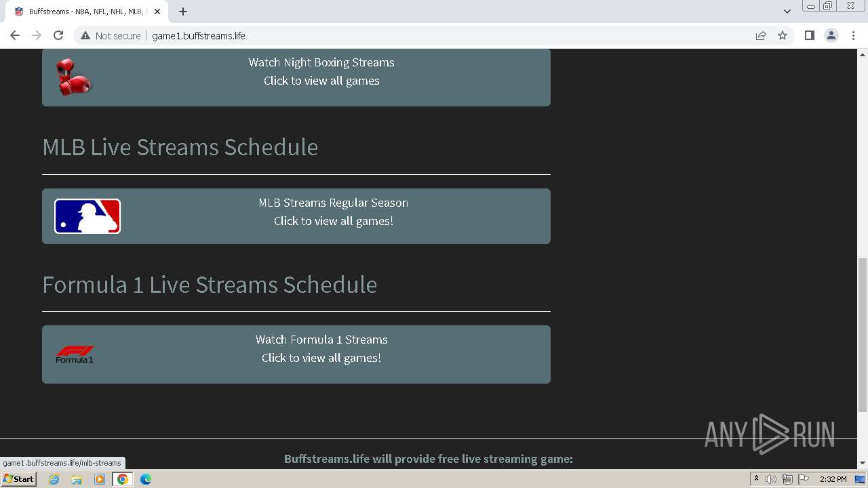
Task: Click the browser forward arrow
Action: (x=37, y=35)
